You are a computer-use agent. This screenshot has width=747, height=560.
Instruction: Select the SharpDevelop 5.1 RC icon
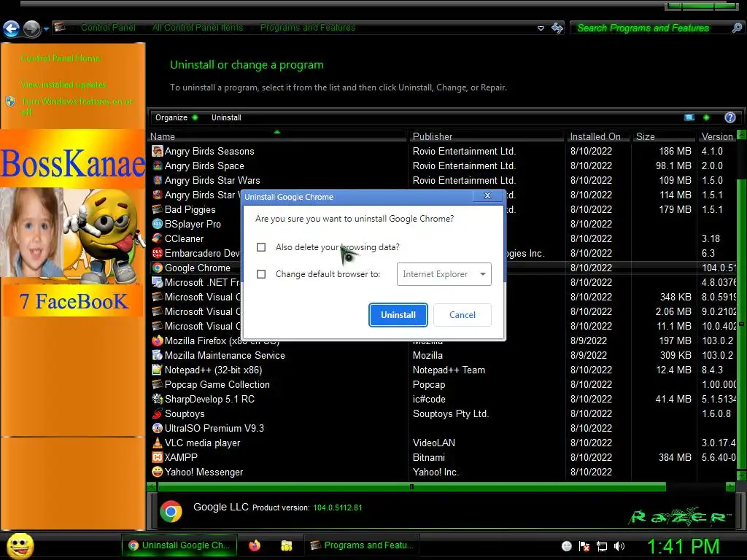158,399
